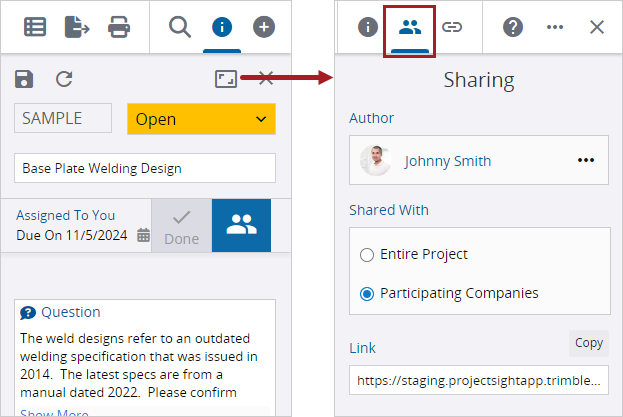Image resolution: width=623 pixels, height=417 pixels.
Task: Click the Due On 11/5/2024 text
Action: pyautogui.click(x=72, y=235)
